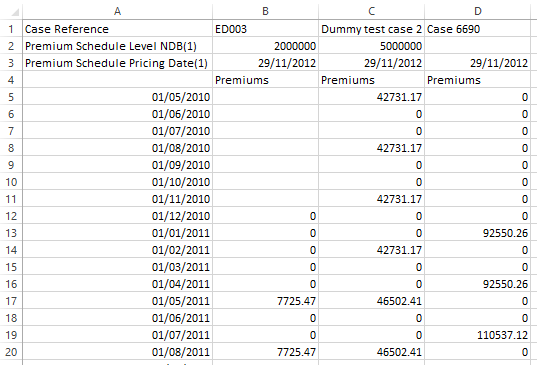Screen dimensions: 537x365
Task: Click the Case Reference cell
Action: (x=117, y=29)
